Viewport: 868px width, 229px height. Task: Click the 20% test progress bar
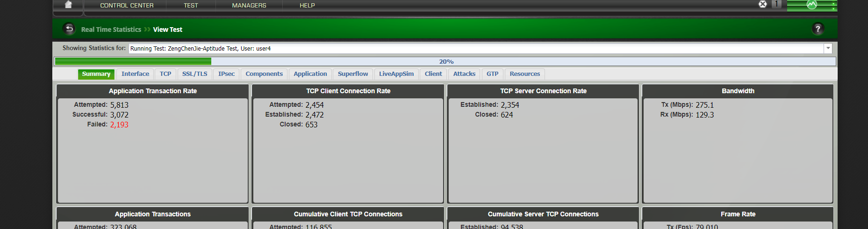[x=445, y=61]
